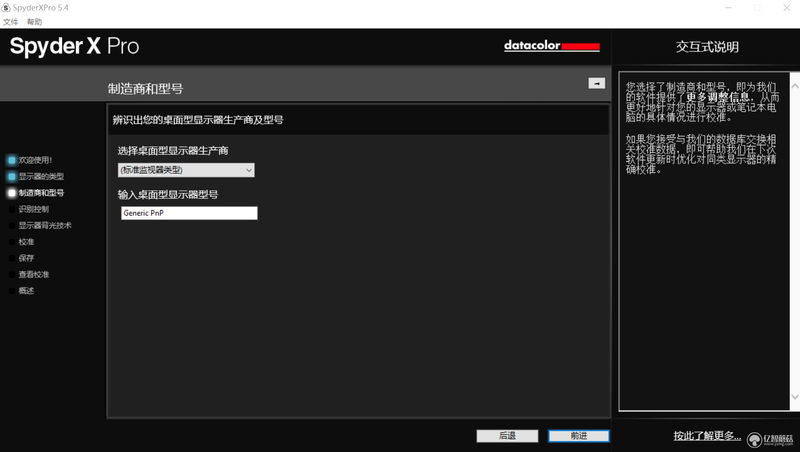Click the small collapse button beside 制造商和型号 header
Screen dimensions: 800x452
pyautogui.click(x=596, y=83)
